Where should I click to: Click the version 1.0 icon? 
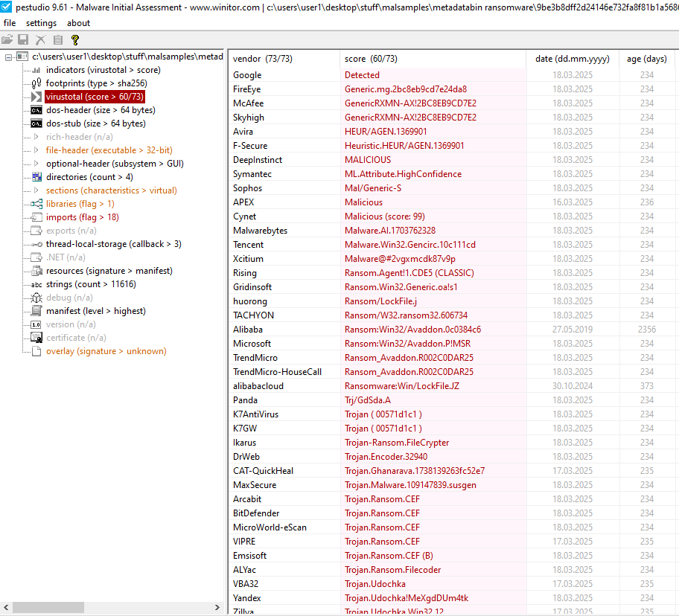pyautogui.click(x=36, y=324)
